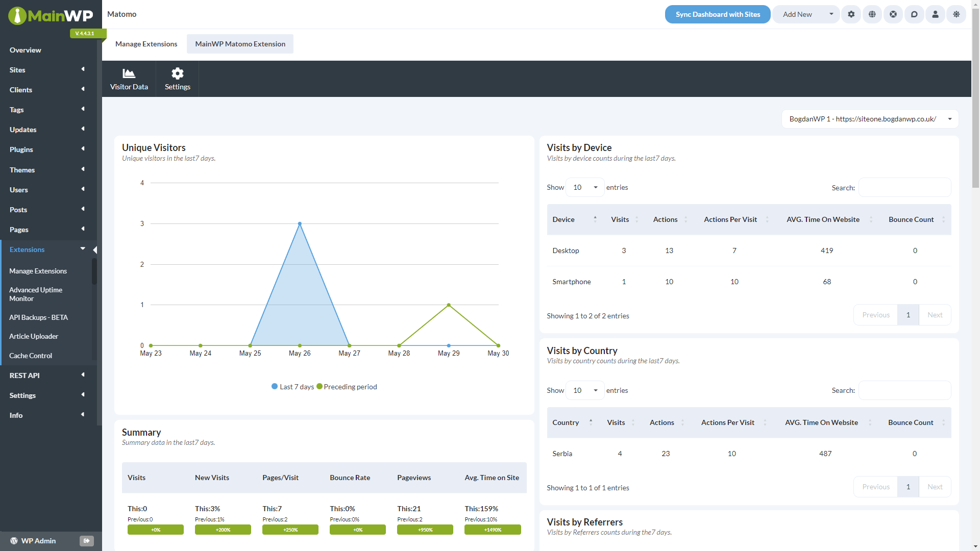
Task: Click the lifebuoy help icon in header
Action: (893, 14)
